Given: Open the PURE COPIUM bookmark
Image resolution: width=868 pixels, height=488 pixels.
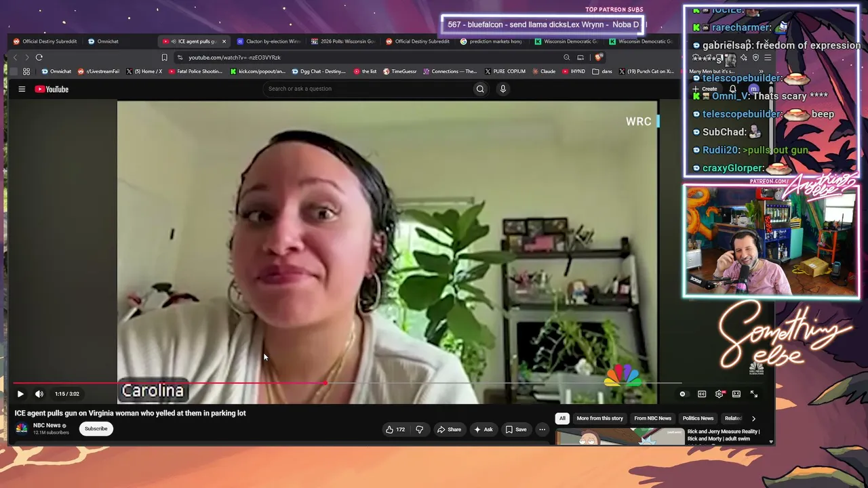Looking at the screenshot, I should (x=505, y=71).
